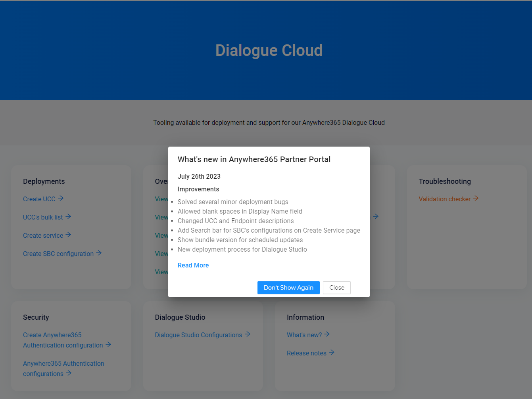Screen dimensions: 532x399
Task: Open the Create service link
Action: pyautogui.click(x=43, y=235)
